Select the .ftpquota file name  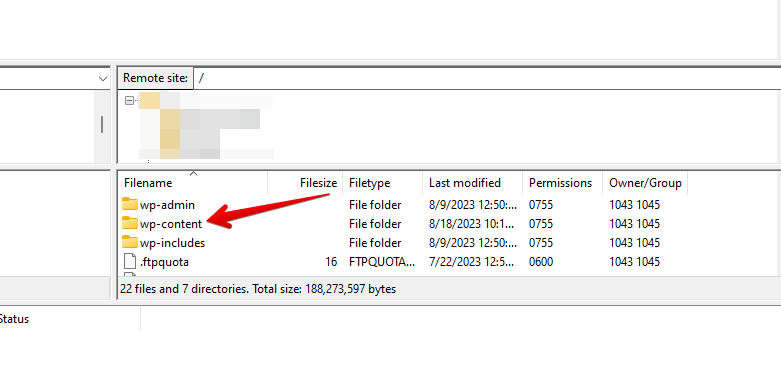coord(164,261)
